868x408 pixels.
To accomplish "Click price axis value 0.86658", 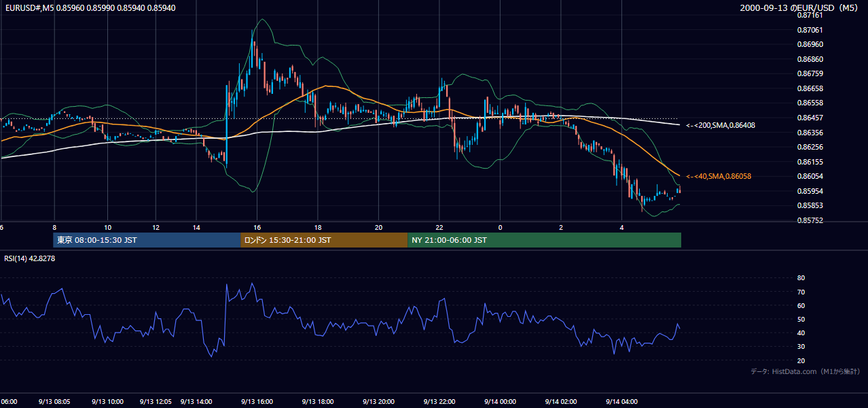I will tap(810, 88).
